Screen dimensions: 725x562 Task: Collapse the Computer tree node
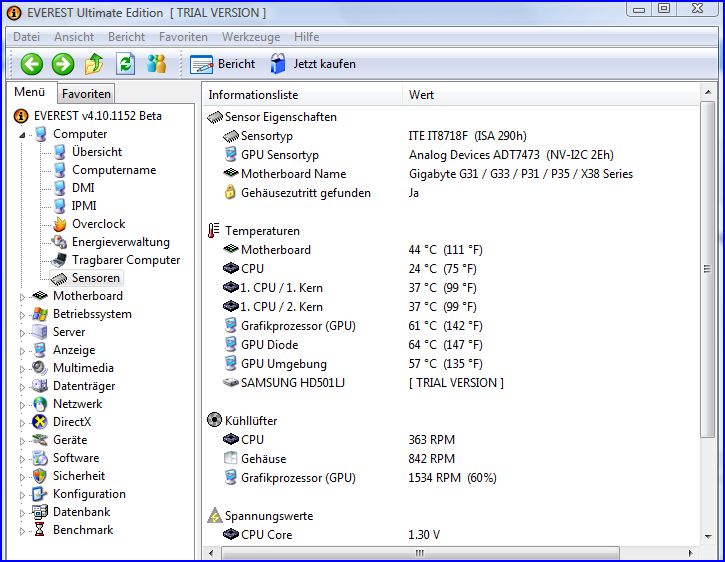click(22, 135)
